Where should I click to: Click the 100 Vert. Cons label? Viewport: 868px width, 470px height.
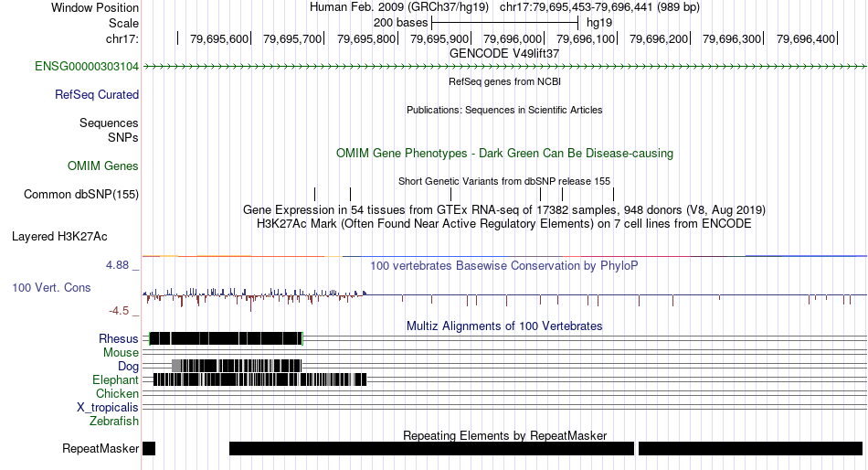point(51,288)
